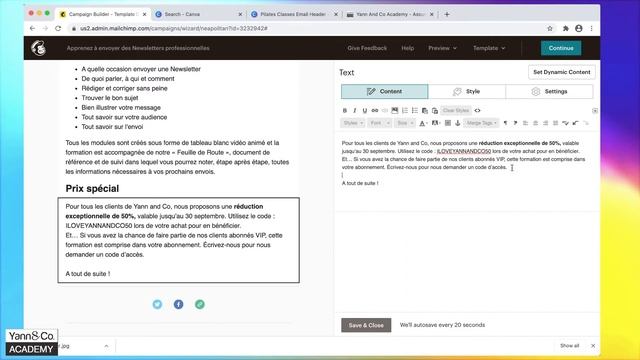Click the browser back arrow
The image size is (640, 360).
click(32, 29)
